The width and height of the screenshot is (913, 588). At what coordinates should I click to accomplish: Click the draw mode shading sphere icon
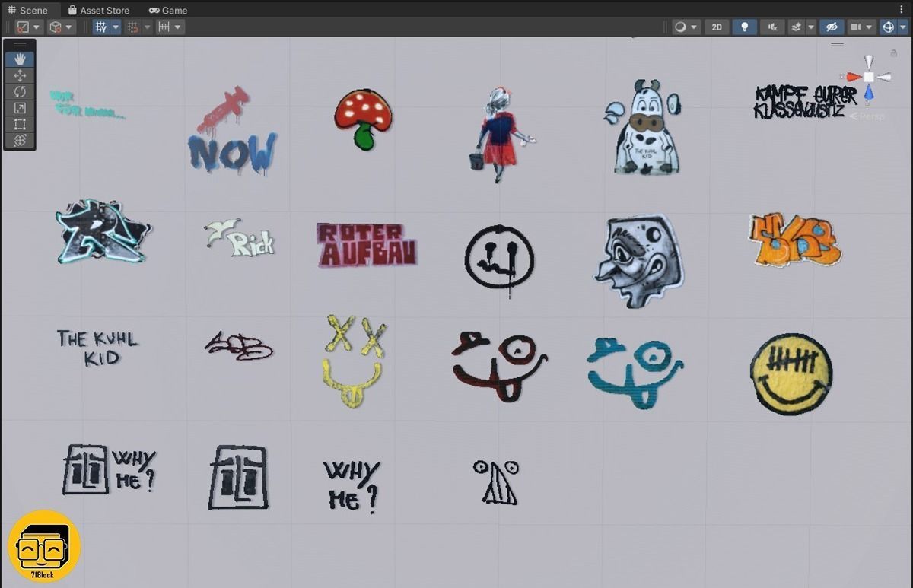pyautogui.click(x=681, y=27)
